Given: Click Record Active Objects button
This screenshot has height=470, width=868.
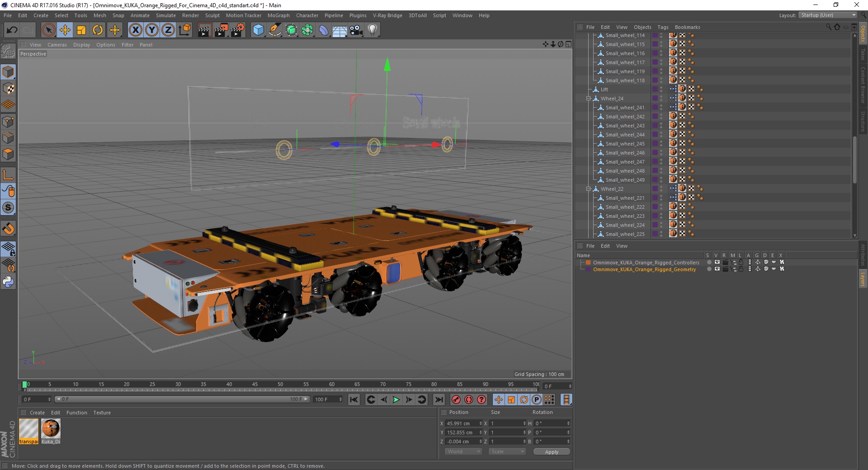Looking at the screenshot, I should (456, 399).
